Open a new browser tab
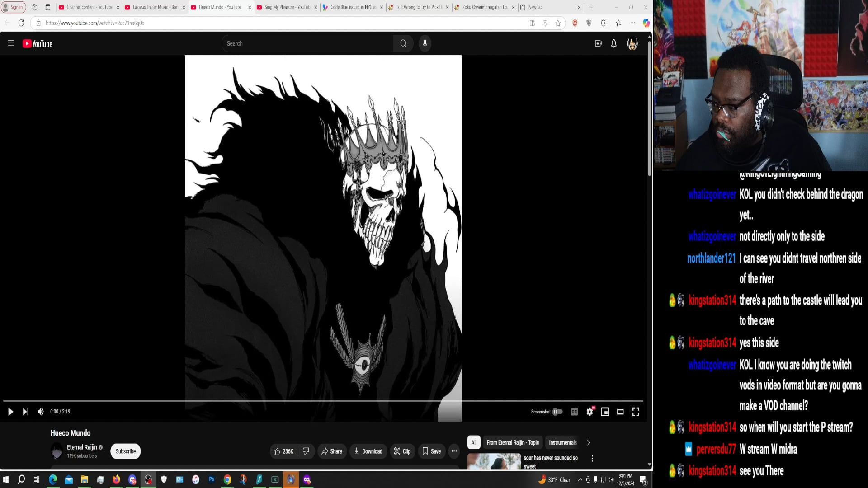The width and height of the screenshot is (868, 488). [x=591, y=7]
